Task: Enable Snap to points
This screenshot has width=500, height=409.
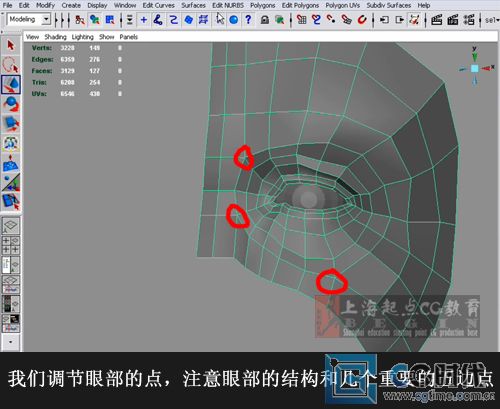Action: coord(331,19)
